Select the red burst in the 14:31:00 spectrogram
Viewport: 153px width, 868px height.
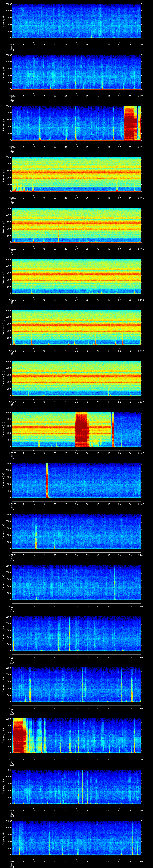click(x=47, y=480)
